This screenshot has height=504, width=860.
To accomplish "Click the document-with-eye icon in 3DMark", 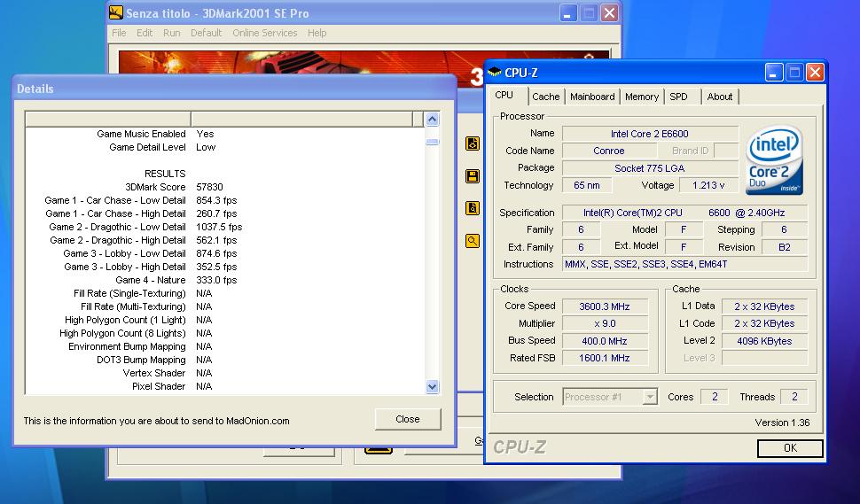I will pos(473,143).
